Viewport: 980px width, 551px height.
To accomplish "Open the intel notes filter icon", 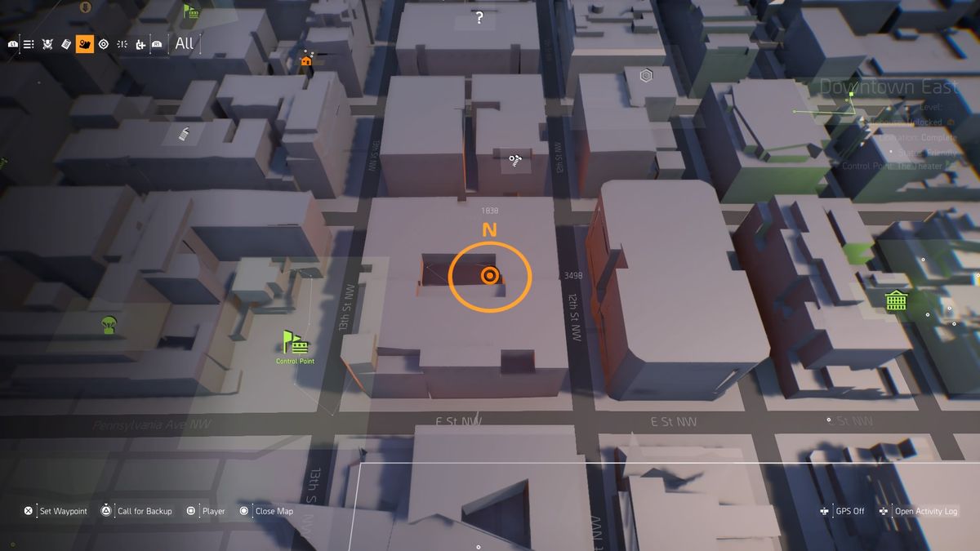I will (x=65, y=43).
